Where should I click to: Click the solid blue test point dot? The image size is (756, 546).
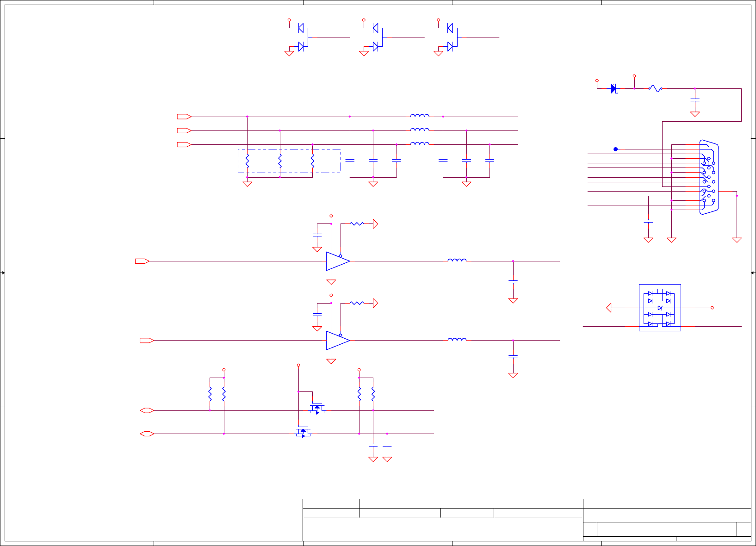(x=616, y=149)
